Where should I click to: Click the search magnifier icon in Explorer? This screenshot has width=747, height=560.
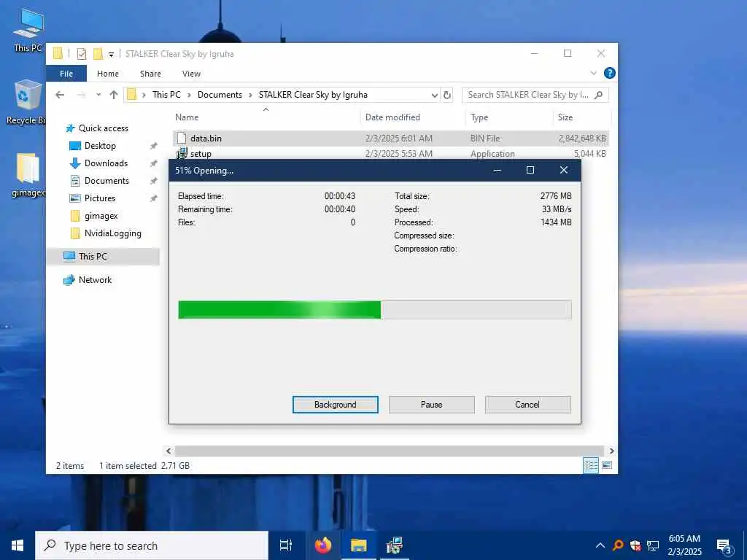599,95
